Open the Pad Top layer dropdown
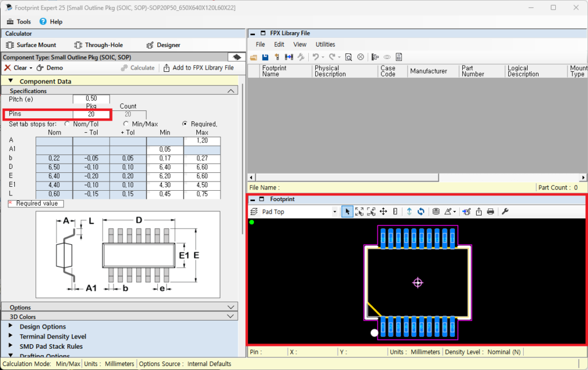The height and width of the screenshot is (370, 588). coord(335,212)
